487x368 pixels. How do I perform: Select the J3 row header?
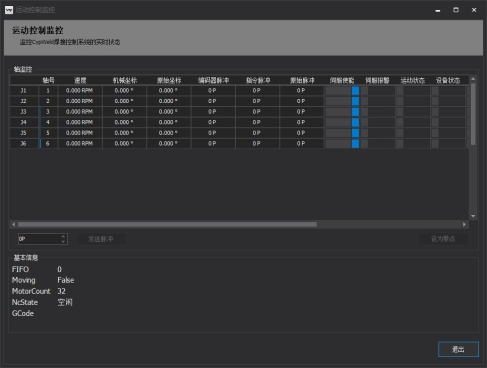click(24, 112)
